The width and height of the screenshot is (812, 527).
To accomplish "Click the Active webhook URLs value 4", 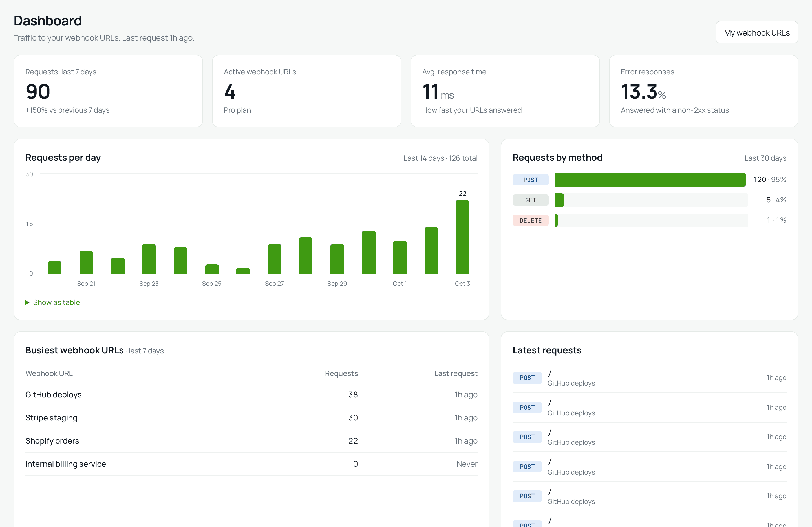I will coord(230,91).
